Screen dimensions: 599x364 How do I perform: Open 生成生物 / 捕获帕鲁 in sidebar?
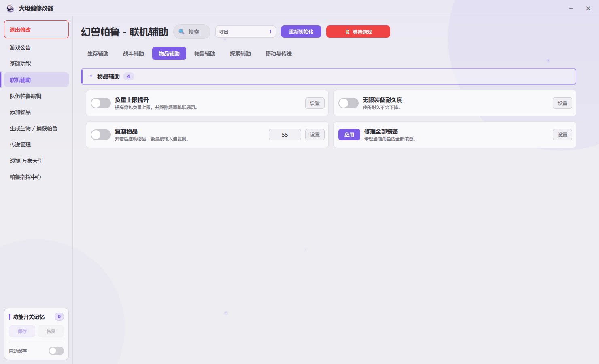[x=36, y=128]
